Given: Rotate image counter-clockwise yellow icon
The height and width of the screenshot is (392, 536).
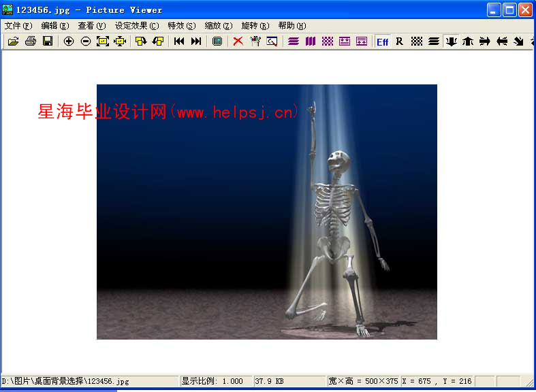Looking at the screenshot, I should point(158,42).
